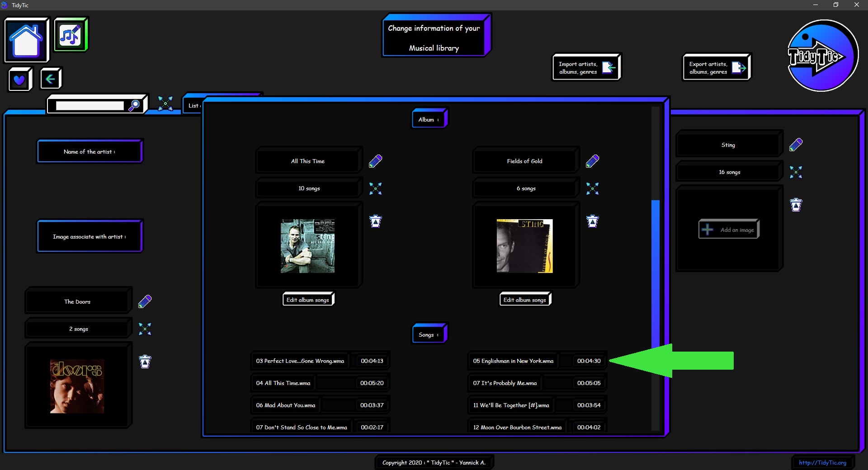The height and width of the screenshot is (470, 868).
Task: Switch to the List tab
Action: click(193, 106)
